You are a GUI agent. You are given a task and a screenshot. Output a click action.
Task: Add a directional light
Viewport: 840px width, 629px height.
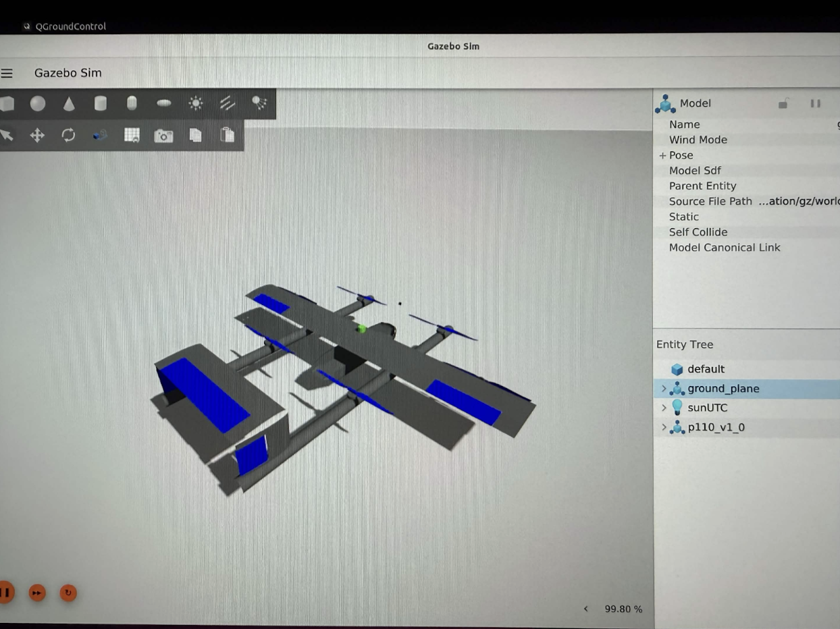[228, 103]
